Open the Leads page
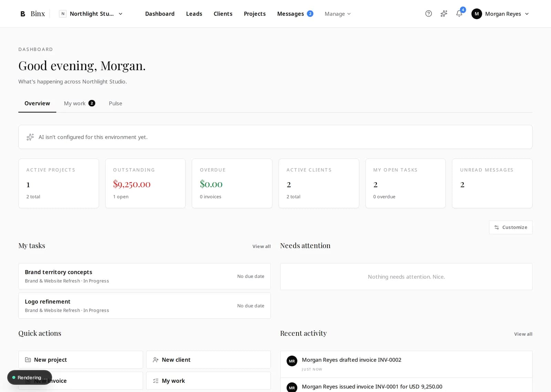This screenshot has width=551, height=392. 194,14
